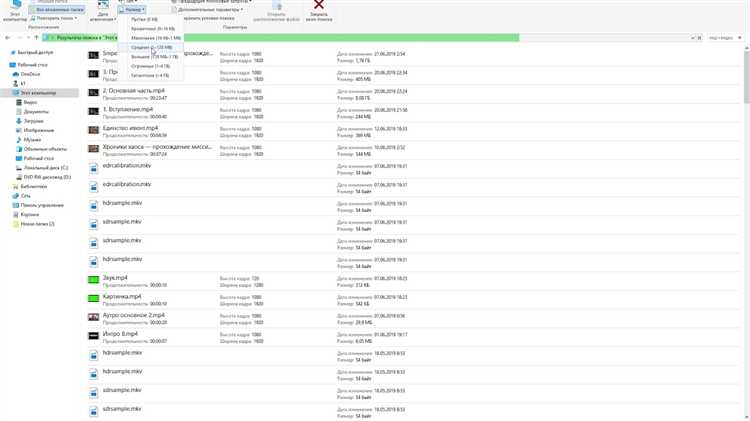750x421 pixels.
Task: Open the Повторить поиск dropdown
Action: pyautogui.click(x=54, y=18)
